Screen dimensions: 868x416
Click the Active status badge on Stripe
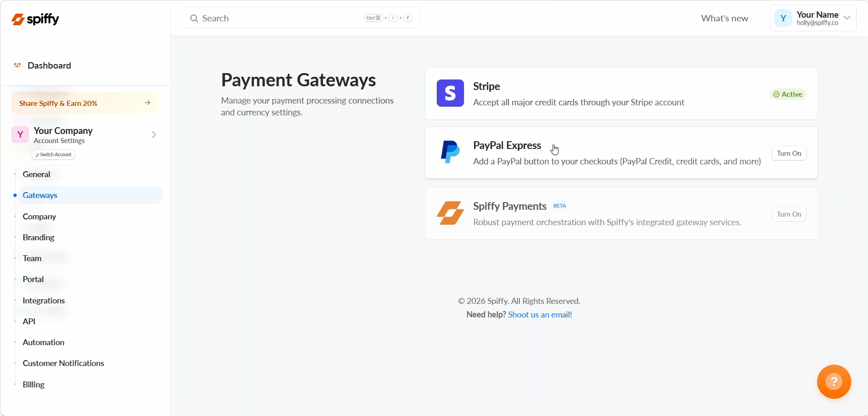[x=788, y=94]
